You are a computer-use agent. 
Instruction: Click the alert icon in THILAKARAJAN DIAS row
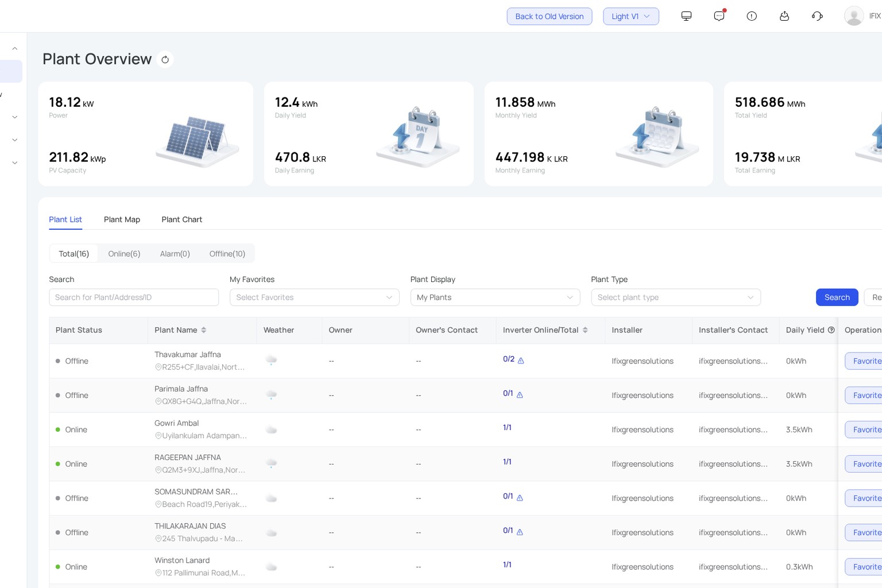[520, 532]
